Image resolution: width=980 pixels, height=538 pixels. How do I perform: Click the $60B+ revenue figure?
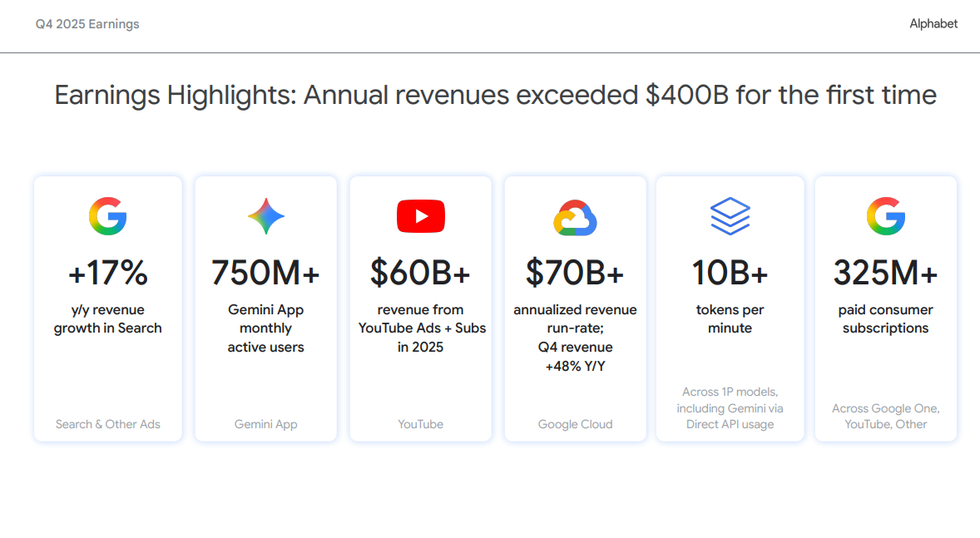[x=420, y=272]
